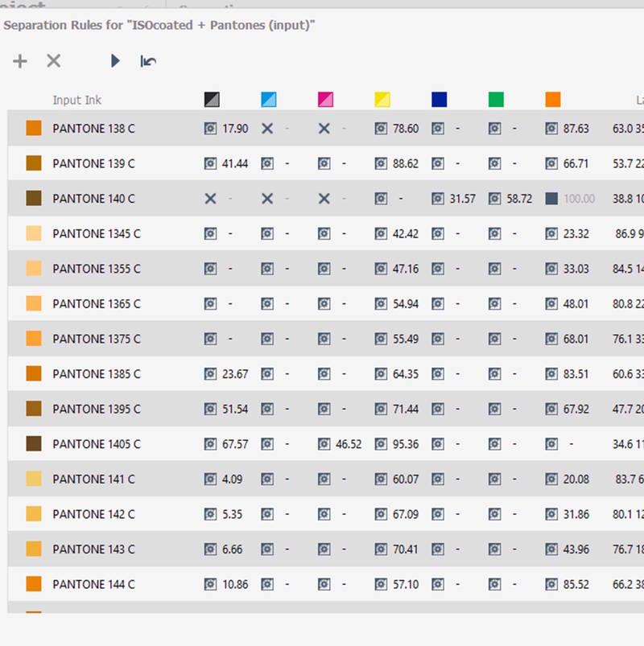Click the PANTONE 139 C color swatch
The height and width of the screenshot is (646, 644).
tap(34, 163)
